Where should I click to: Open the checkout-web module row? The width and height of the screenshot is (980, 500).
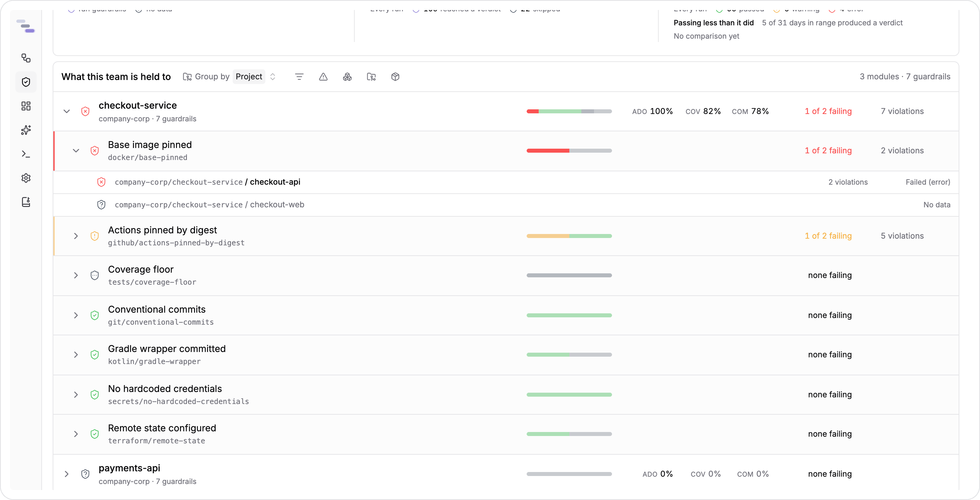click(506, 205)
